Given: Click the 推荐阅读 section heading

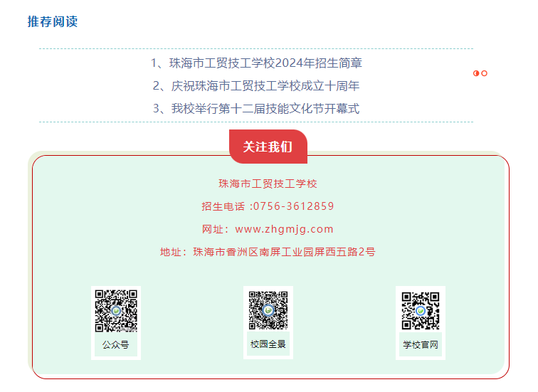Looking at the screenshot, I should [53, 21].
